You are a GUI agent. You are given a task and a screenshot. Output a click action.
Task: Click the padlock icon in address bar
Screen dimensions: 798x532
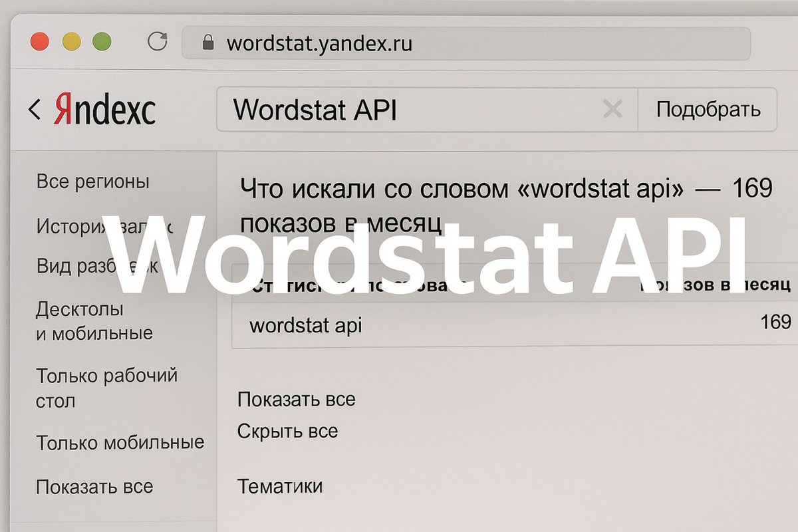pyautogui.click(x=208, y=43)
